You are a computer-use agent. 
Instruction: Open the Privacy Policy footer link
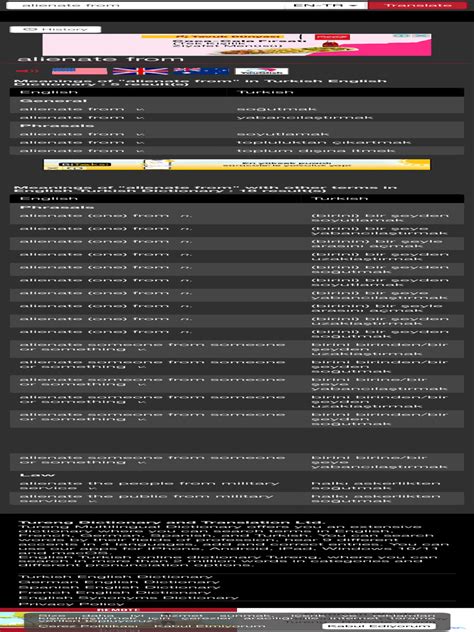click(71, 603)
